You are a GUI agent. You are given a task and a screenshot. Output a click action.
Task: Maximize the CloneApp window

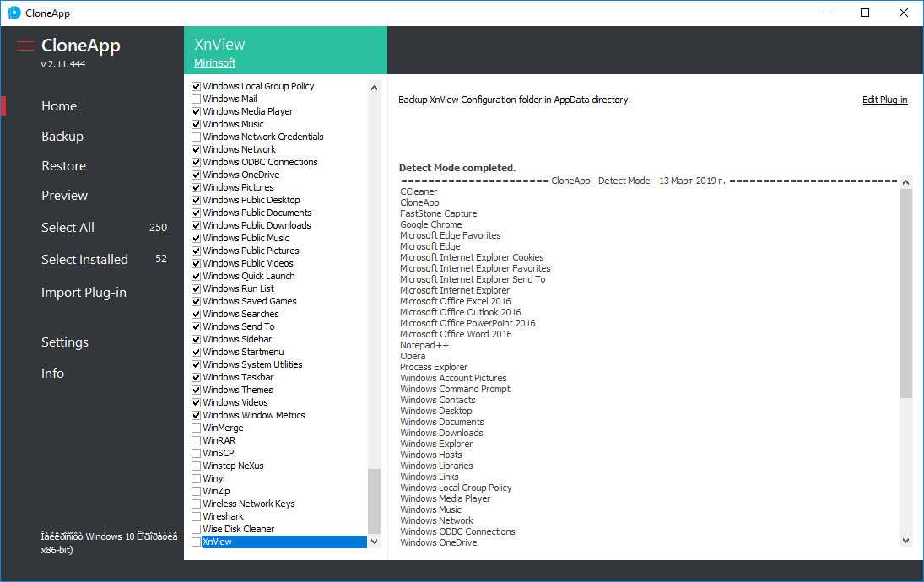click(x=865, y=13)
